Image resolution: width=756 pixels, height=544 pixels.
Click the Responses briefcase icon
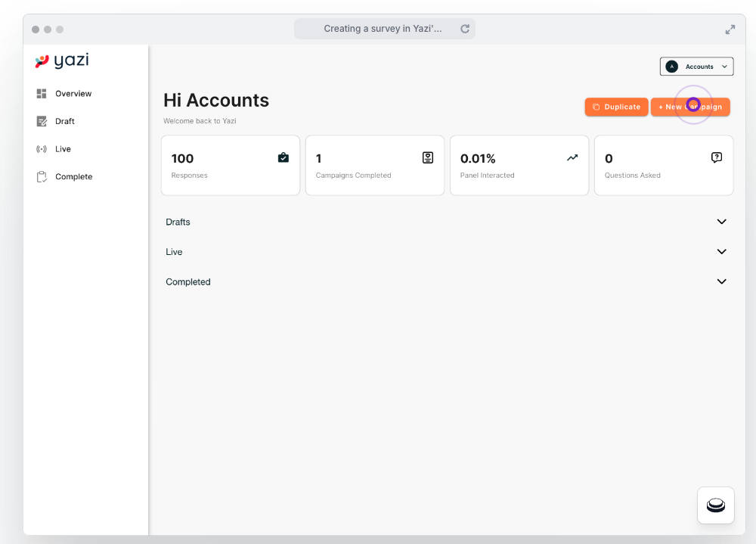(283, 157)
